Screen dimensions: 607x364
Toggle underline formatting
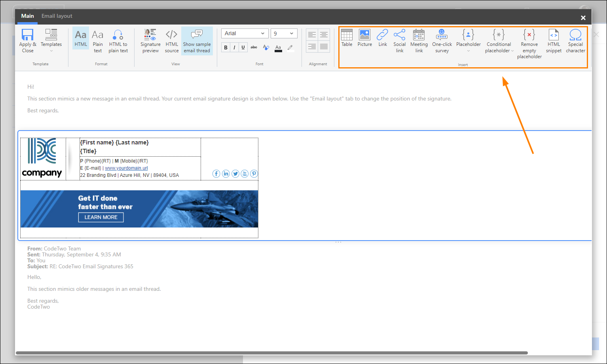[243, 47]
